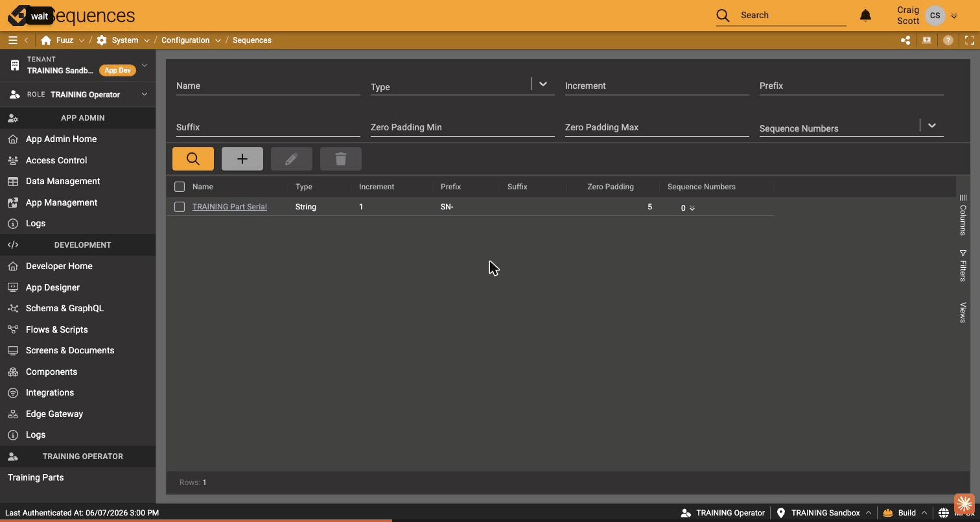Viewport: 980px width, 522px height.
Task: Open the Type filter dropdown
Action: 543,84
